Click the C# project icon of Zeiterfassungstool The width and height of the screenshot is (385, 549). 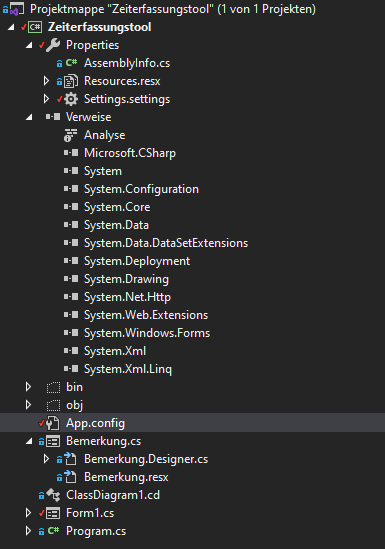(35, 27)
